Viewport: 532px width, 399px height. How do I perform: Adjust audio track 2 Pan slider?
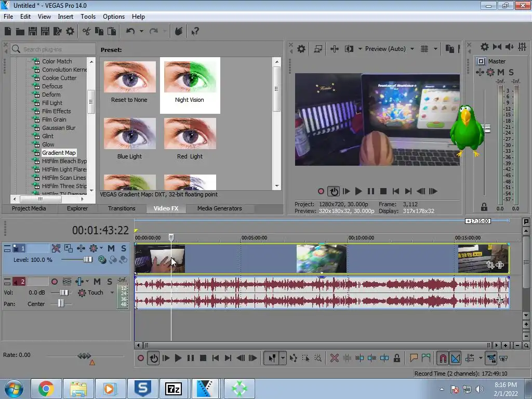61,303
